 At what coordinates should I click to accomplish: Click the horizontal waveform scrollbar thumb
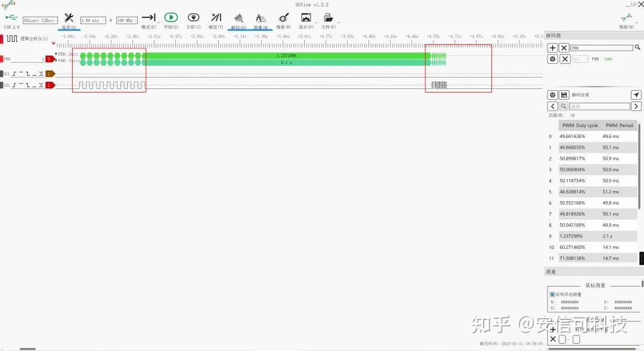[x=27, y=349]
